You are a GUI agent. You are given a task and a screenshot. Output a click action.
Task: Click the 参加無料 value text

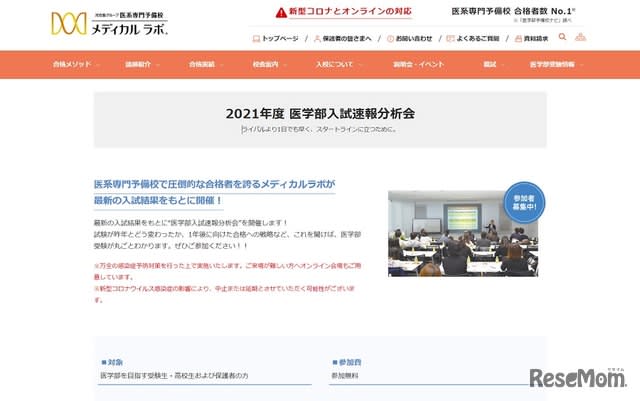coord(345,376)
